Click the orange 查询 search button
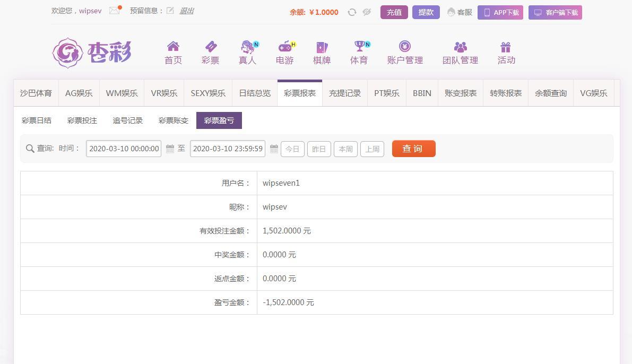The height and width of the screenshot is (364, 632). click(413, 149)
